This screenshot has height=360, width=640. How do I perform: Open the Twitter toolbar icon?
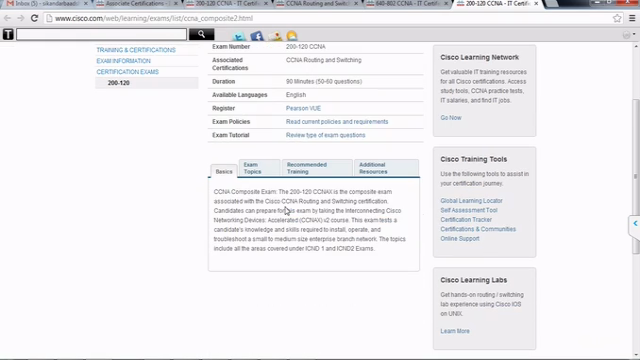pyautogui.click(x=239, y=36)
